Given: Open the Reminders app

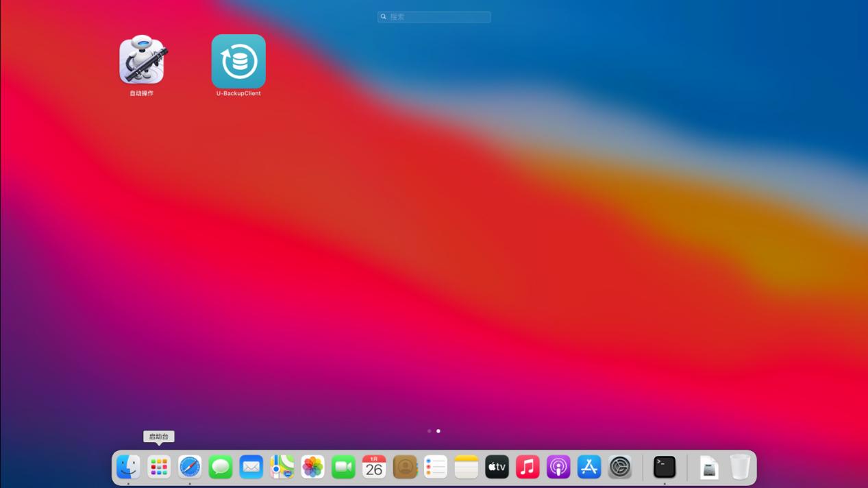Looking at the screenshot, I should pos(436,467).
